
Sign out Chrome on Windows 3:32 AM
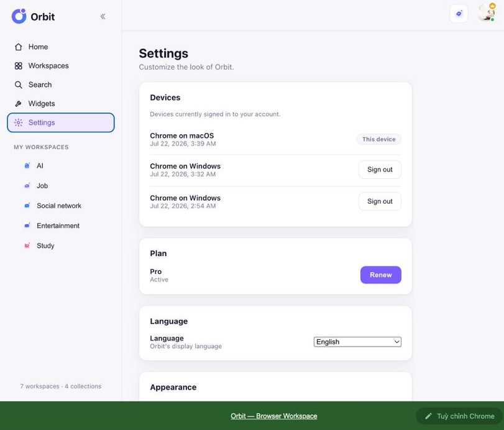380,170
